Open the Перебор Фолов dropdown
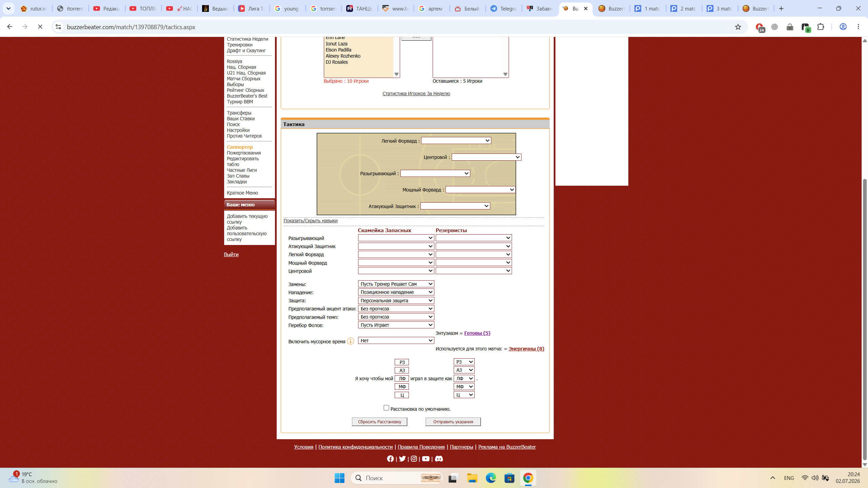The height and width of the screenshot is (488, 868). point(396,325)
